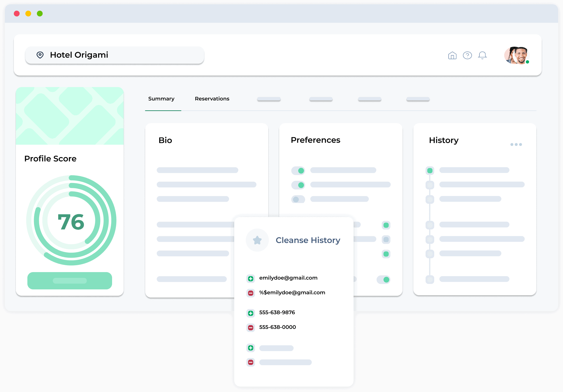Click green plus icon beside emilydoe@gmail.com
563x392 pixels.
pyautogui.click(x=251, y=278)
